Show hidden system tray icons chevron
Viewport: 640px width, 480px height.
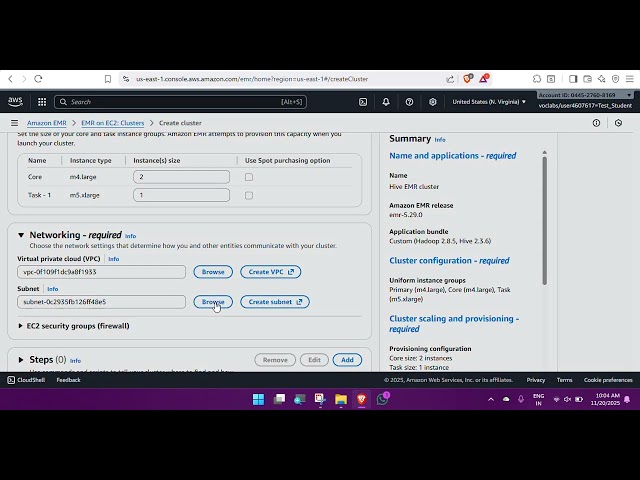(x=491, y=399)
